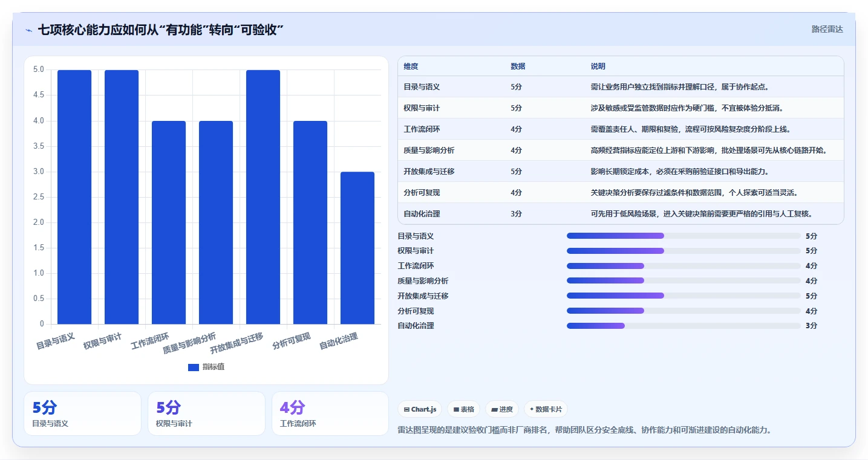Click the 分析可复现 progress bar
The image size is (868, 460).
point(684,311)
